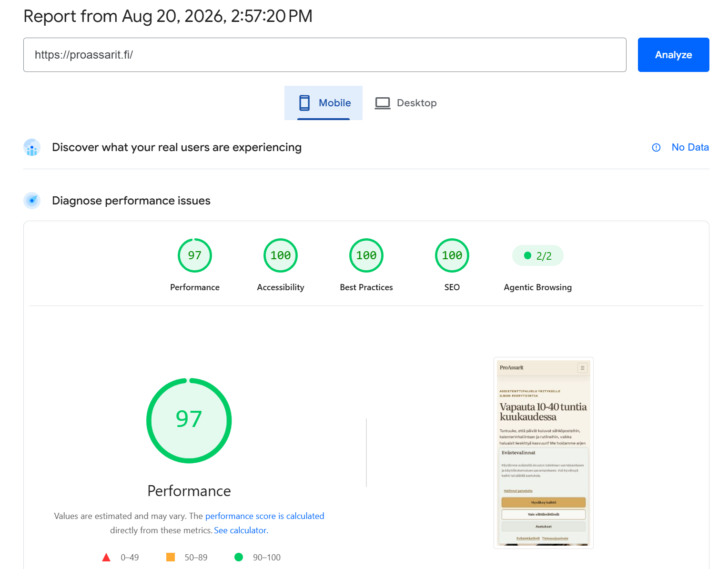Click the mobile phone icon

click(304, 103)
